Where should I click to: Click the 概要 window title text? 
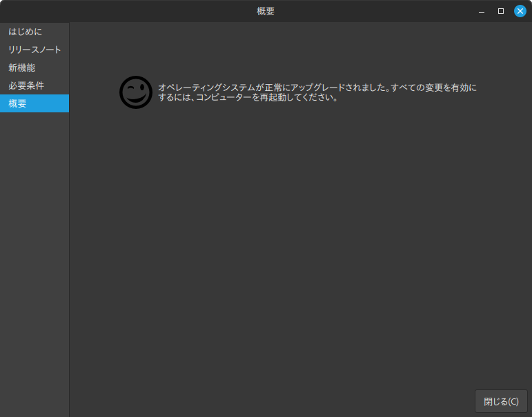[266, 11]
